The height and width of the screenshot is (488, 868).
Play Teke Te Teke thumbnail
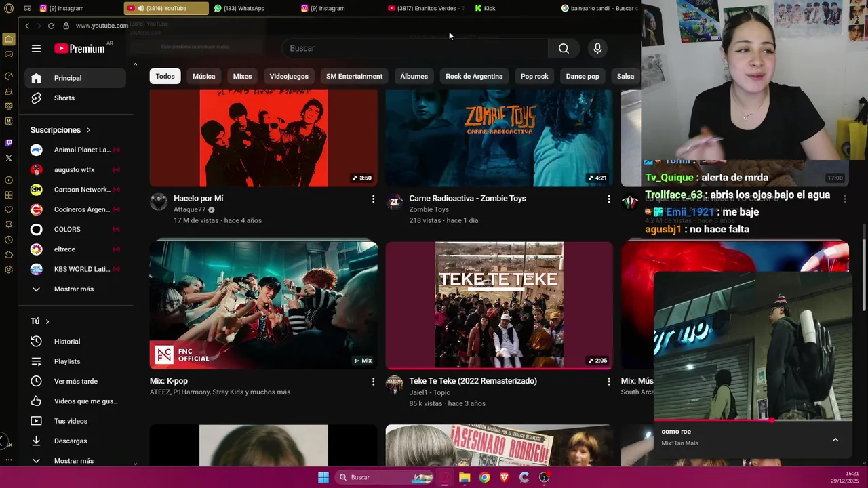499,305
